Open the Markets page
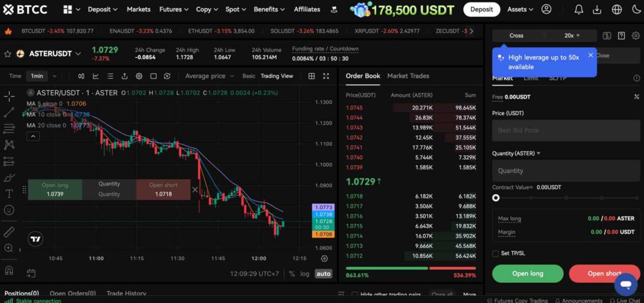This screenshot has width=644, height=303. [x=138, y=9]
